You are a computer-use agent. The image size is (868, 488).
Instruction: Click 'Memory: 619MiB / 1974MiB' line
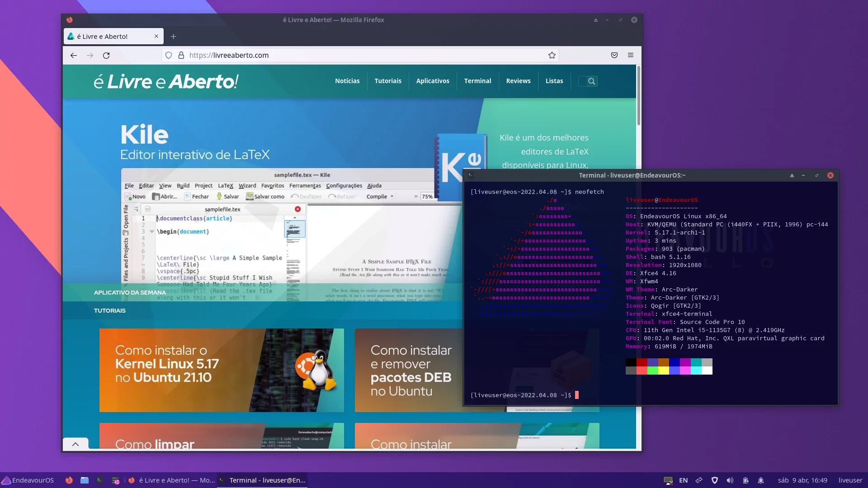pyautogui.click(x=669, y=346)
